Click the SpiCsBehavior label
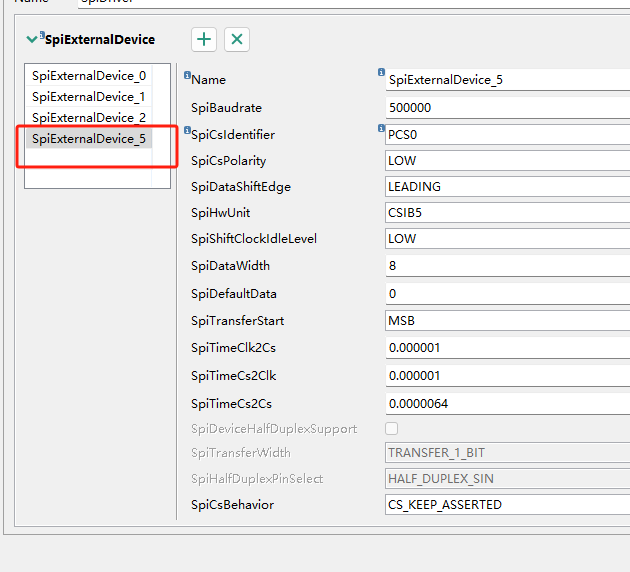The image size is (630, 572). (232, 505)
